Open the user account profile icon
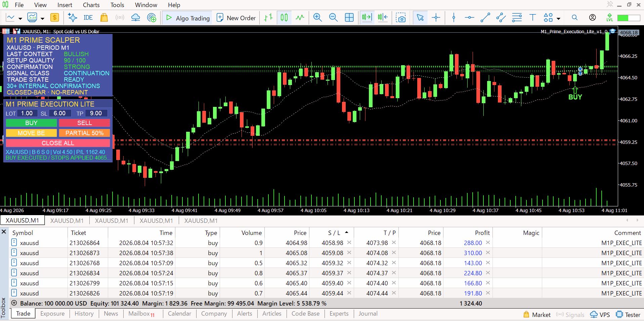 (593, 18)
